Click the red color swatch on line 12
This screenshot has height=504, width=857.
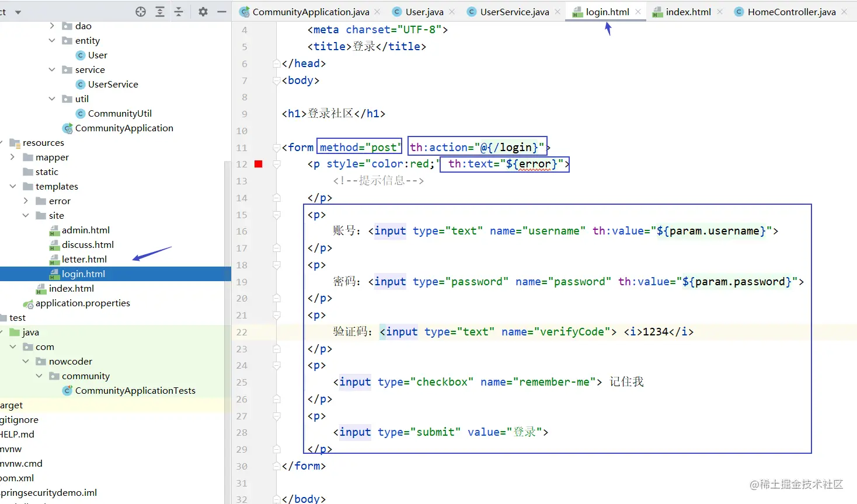tap(259, 164)
